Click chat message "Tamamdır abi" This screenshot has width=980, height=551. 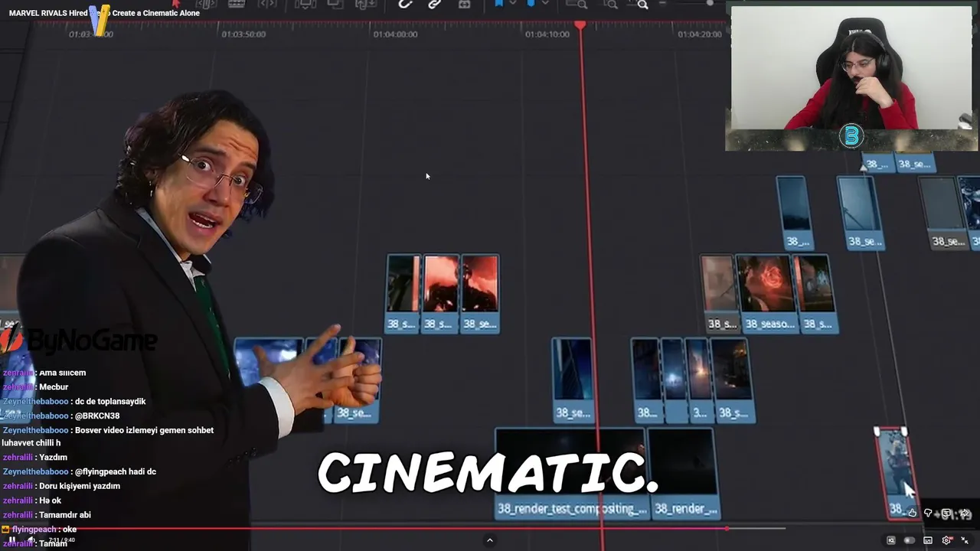pos(65,515)
